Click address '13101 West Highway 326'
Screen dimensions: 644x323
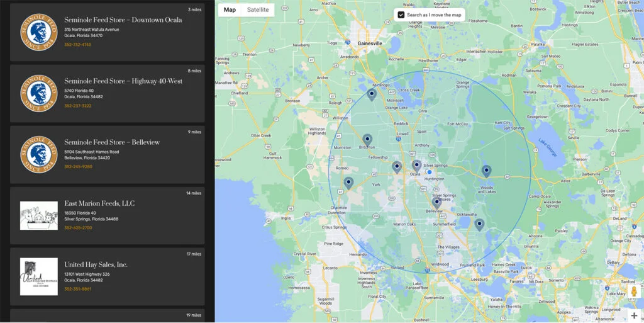coord(87,274)
